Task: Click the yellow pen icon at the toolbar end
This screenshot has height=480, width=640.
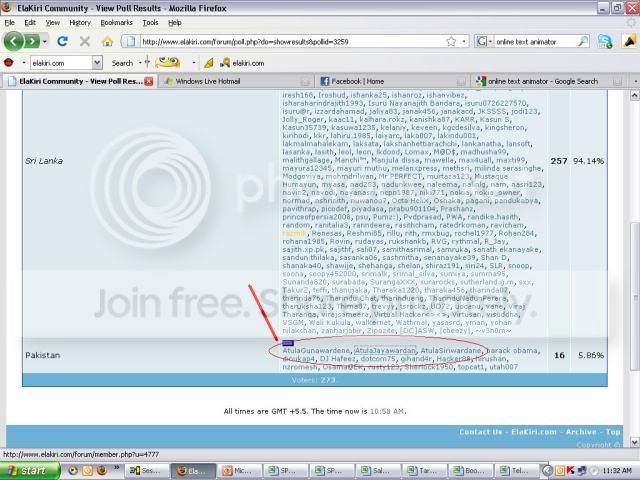Action: pos(629,41)
